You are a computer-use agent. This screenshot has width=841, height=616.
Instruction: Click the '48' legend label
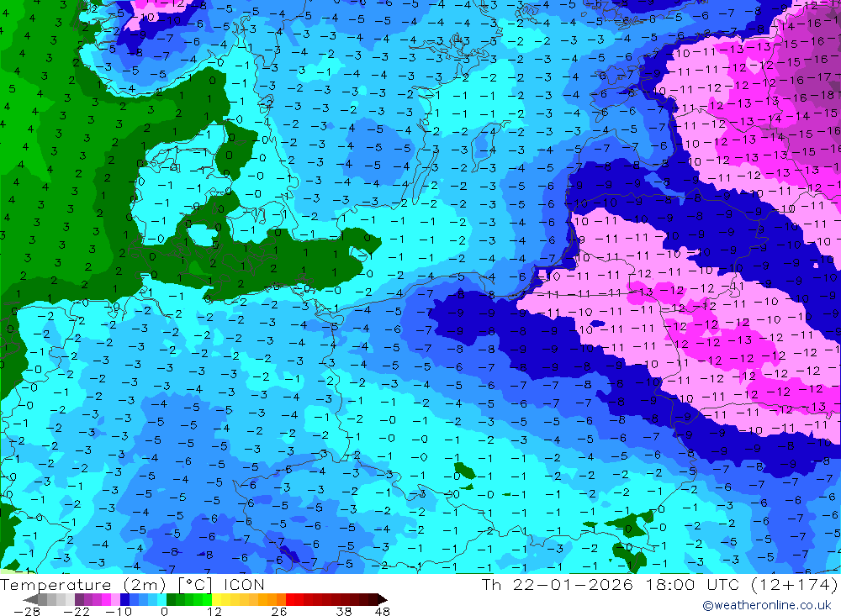[383, 612]
